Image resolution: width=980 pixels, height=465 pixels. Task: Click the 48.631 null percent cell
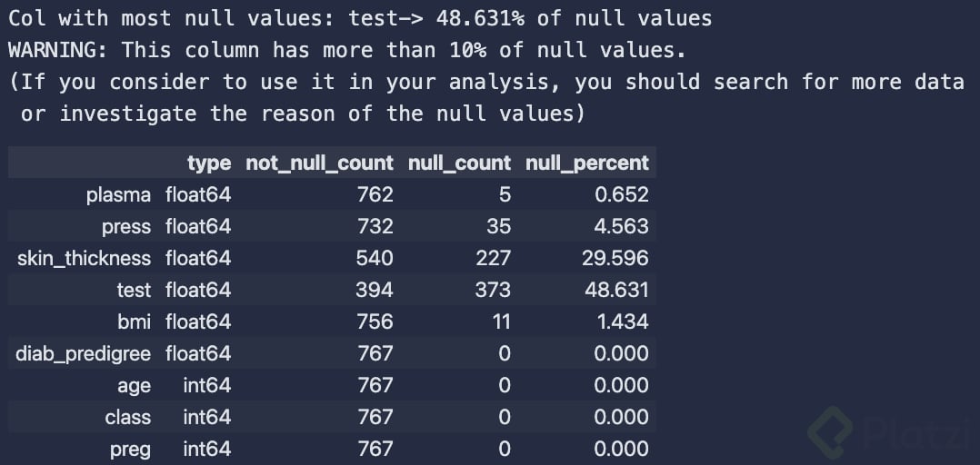pos(615,290)
